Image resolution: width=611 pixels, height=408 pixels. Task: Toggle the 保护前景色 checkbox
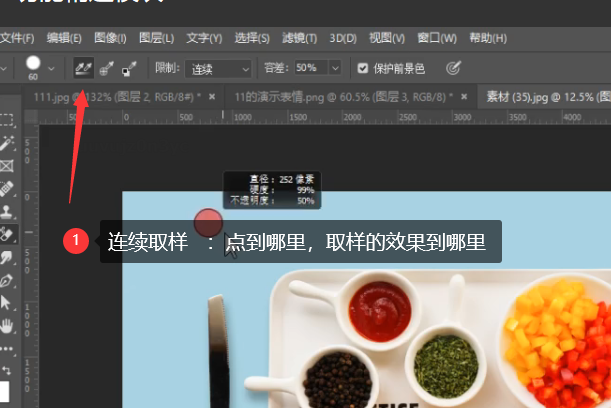click(x=363, y=69)
